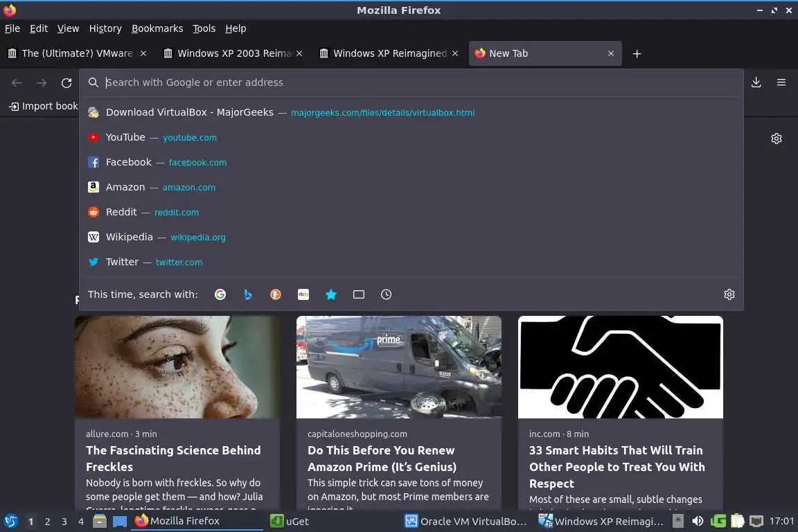Open the Lubuntu start menu icon
This screenshot has height=532, width=798.
point(10,522)
